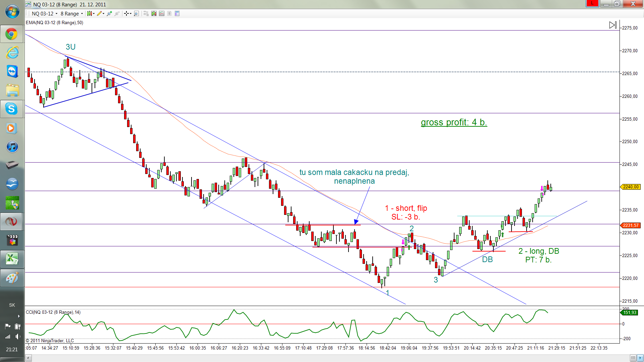
Task: Click the zoom frame magnifier icon
Action: pyautogui.click(x=136, y=14)
